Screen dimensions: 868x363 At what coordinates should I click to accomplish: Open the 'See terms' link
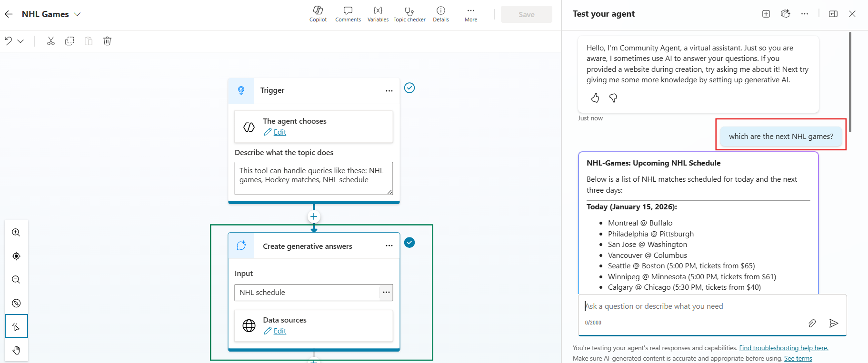[798, 358]
